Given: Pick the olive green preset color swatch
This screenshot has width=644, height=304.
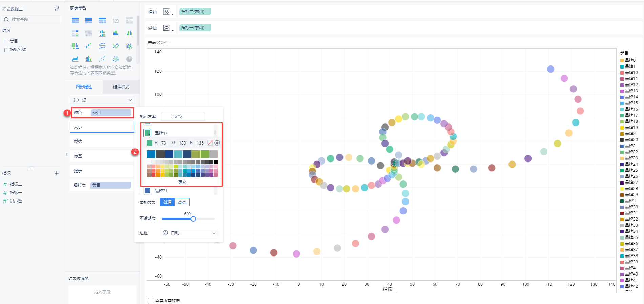Looking at the screenshot, I should tap(196, 154).
